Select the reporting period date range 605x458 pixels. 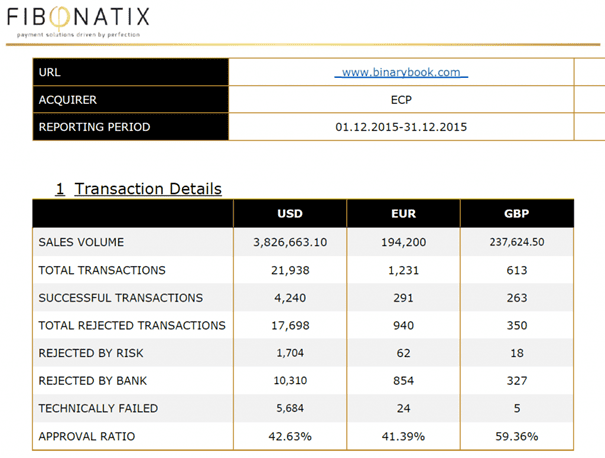[401, 127]
